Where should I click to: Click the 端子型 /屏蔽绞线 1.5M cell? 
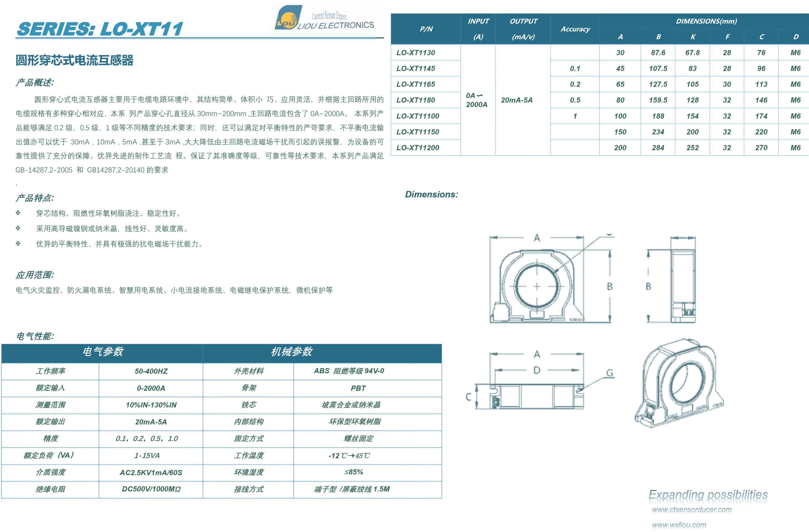(368, 489)
